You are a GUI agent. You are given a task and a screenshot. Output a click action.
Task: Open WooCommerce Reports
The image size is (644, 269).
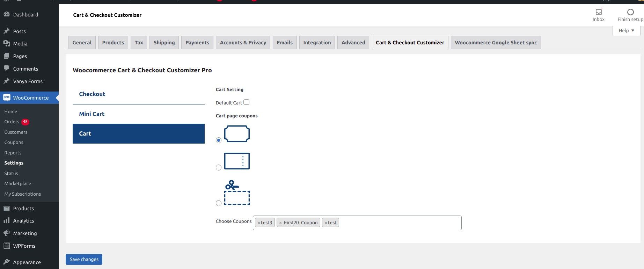13,153
